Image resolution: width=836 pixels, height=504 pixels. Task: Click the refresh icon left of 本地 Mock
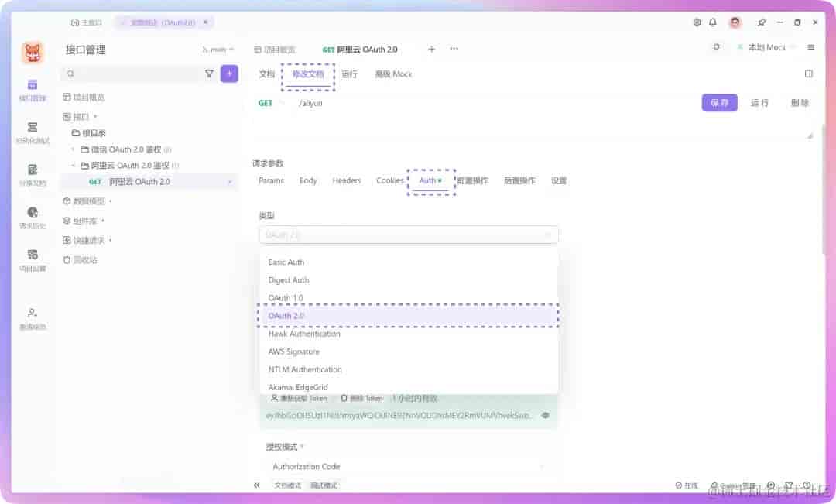pyautogui.click(x=717, y=47)
